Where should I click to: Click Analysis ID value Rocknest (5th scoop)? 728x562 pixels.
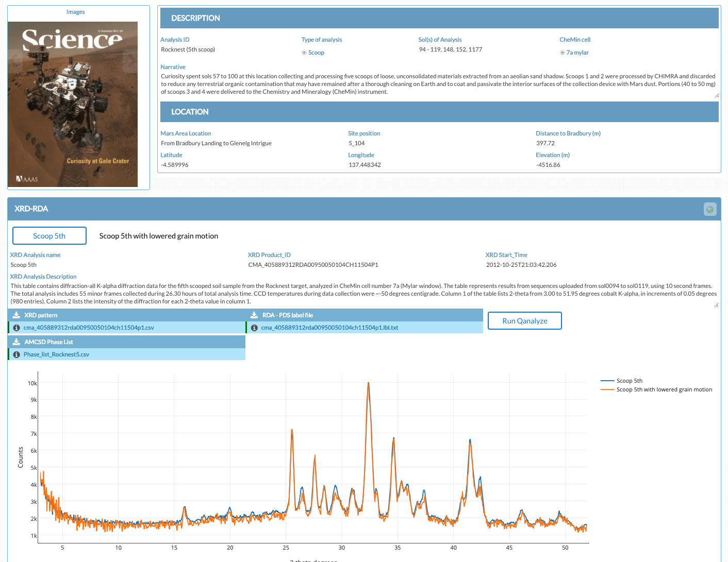(188, 49)
